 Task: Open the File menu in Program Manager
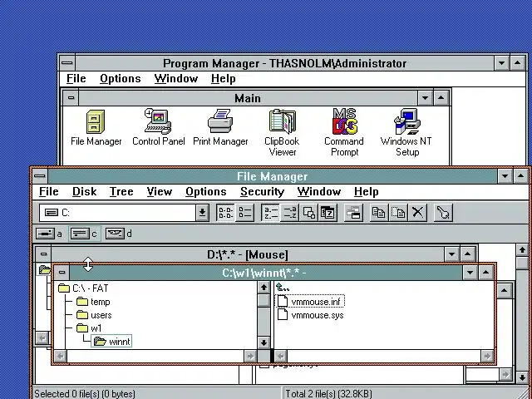pyautogui.click(x=76, y=79)
